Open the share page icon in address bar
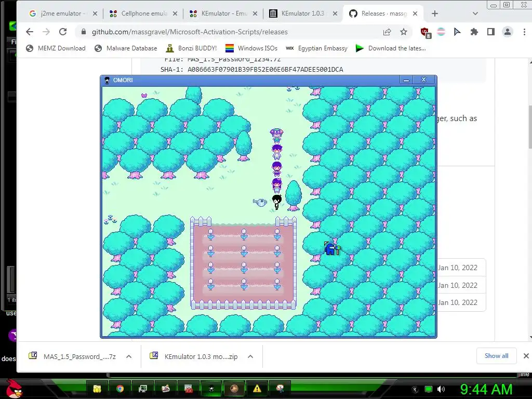Screen dimensions: 532x399 point(387,32)
